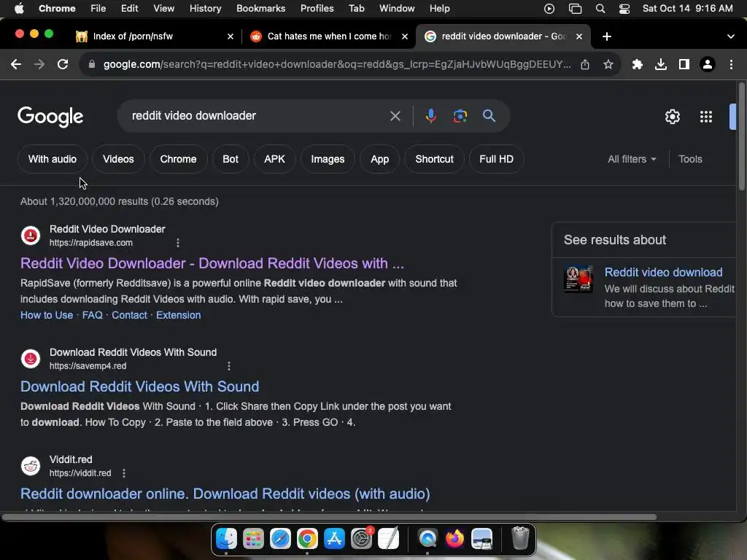
Task: Select the Chrome filter chip
Action: [178, 159]
